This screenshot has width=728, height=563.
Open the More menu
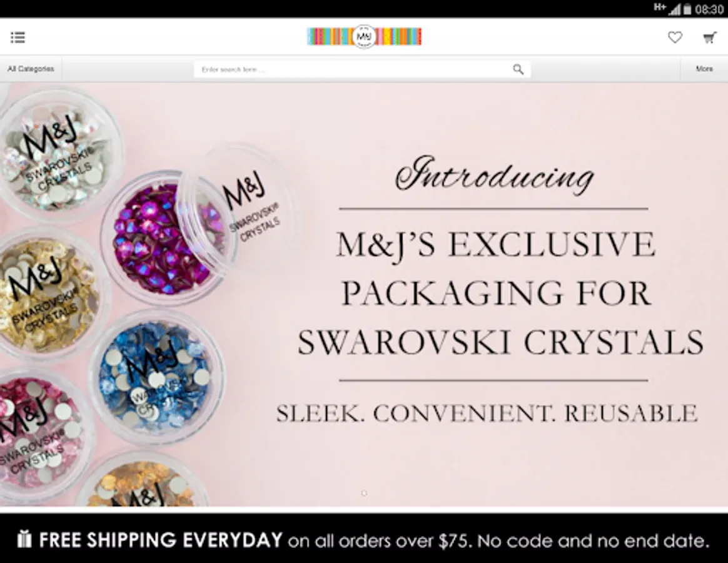point(704,69)
